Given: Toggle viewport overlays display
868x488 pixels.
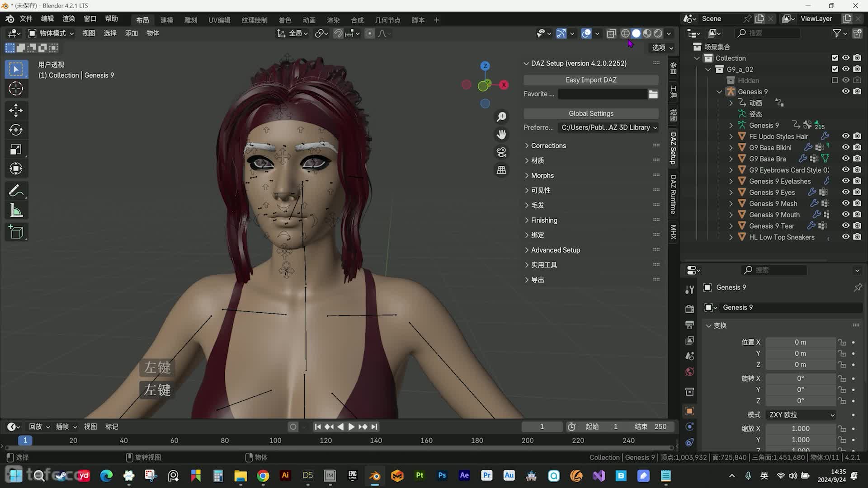Looking at the screenshot, I should (x=586, y=33).
